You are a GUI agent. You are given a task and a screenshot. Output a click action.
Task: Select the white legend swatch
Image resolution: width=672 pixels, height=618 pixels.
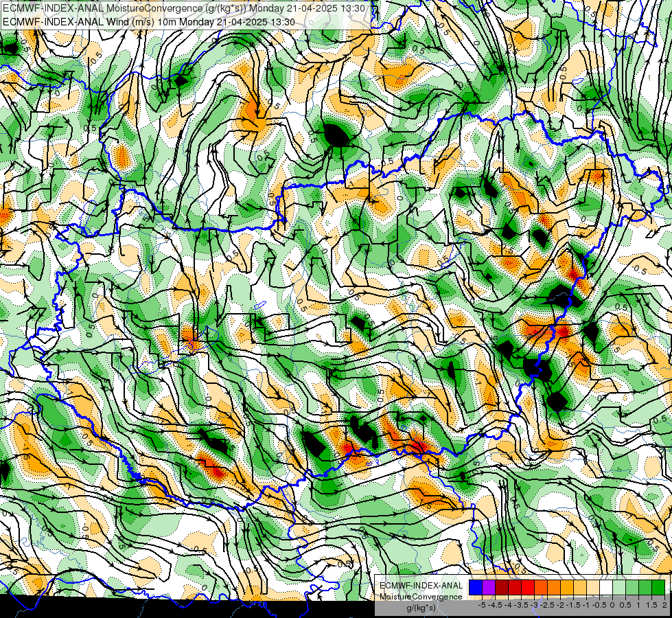[606, 588]
